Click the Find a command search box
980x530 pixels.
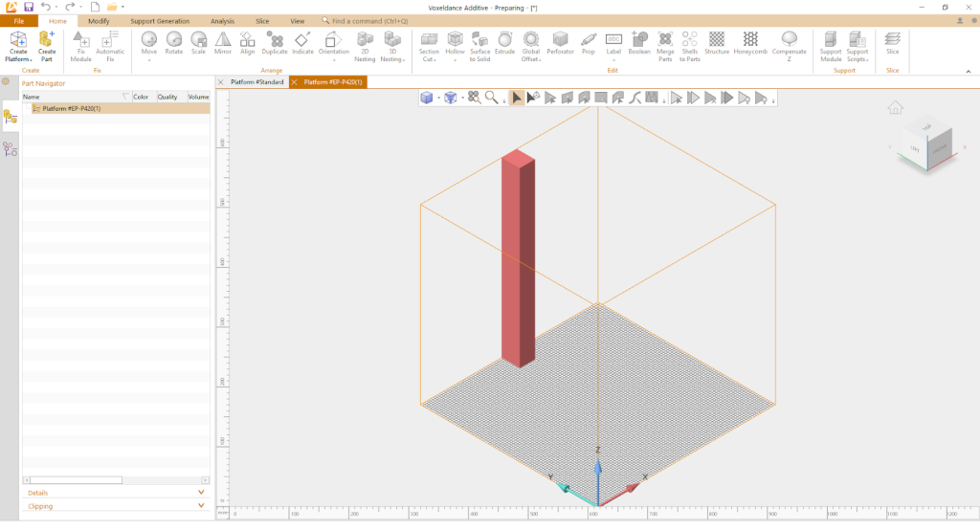(x=373, y=20)
